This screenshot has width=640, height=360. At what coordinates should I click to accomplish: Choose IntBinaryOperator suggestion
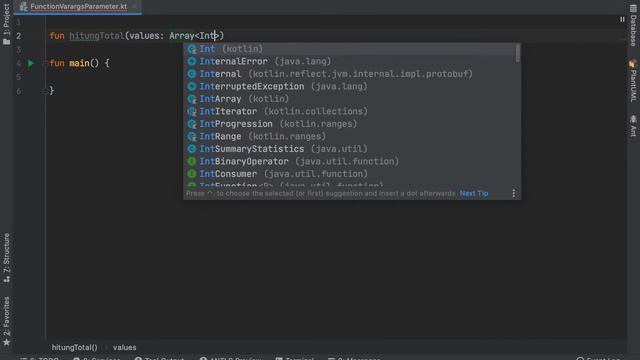[x=349, y=162]
